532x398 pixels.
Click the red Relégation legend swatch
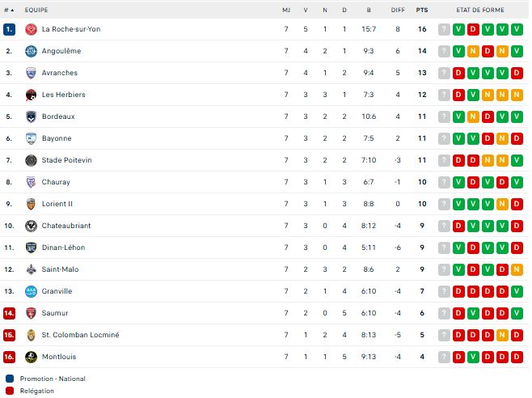coord(9,390)
